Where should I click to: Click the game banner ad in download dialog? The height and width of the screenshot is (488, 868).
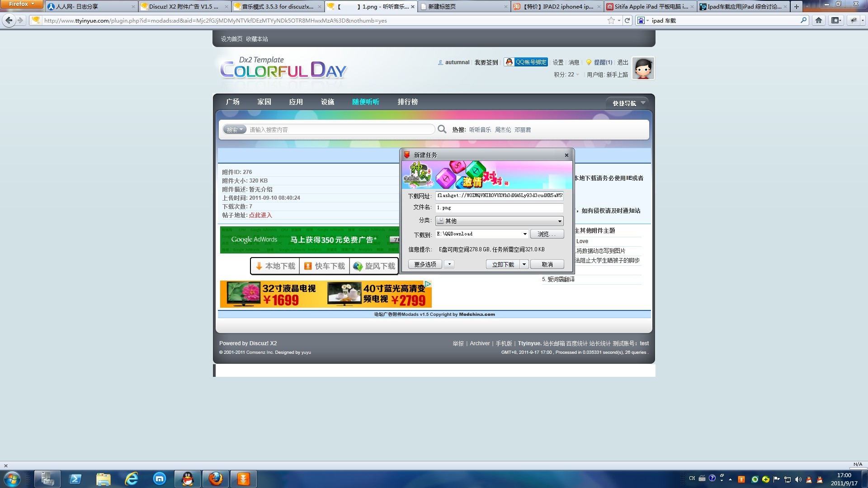click(x=487, y=175)
